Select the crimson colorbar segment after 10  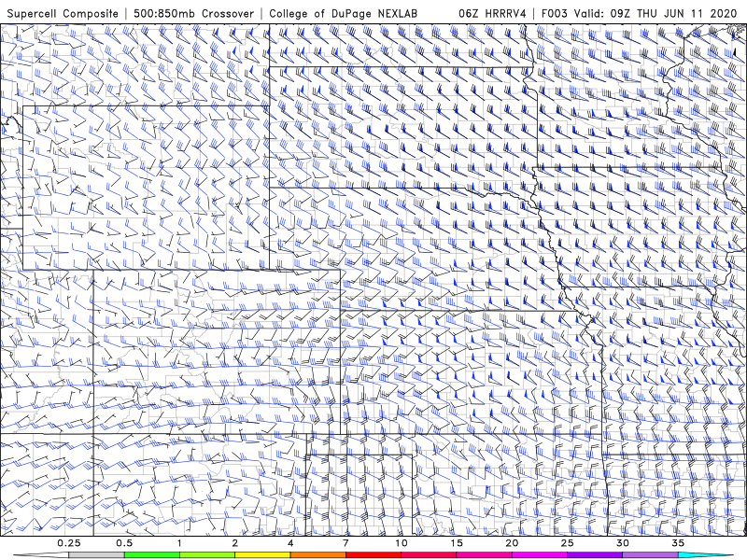(429, 555)
